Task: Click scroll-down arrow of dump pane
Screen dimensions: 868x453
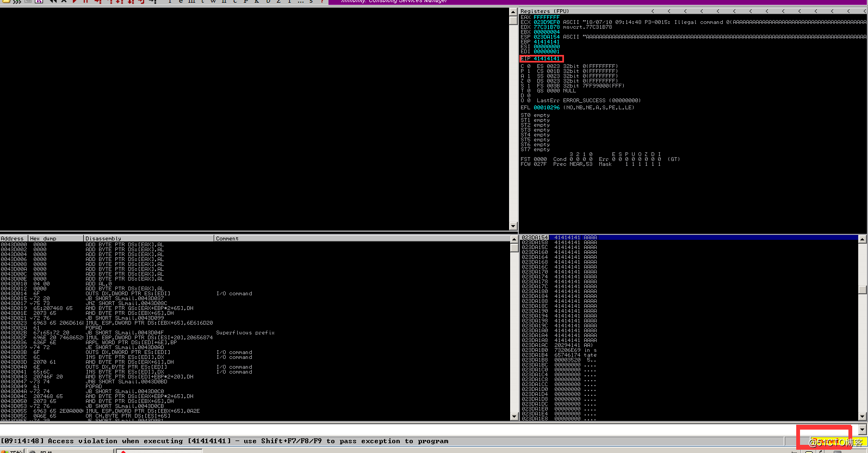Action: tap(514, 417)
